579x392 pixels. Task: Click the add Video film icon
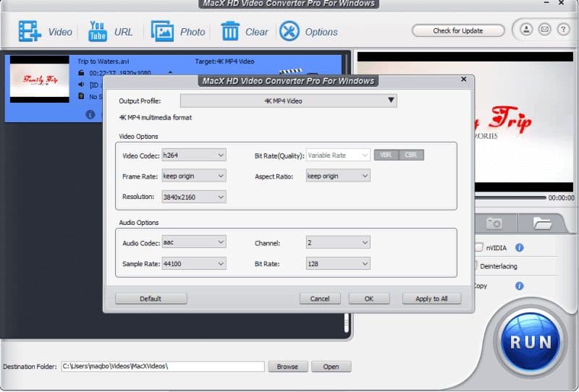point(30,31)
